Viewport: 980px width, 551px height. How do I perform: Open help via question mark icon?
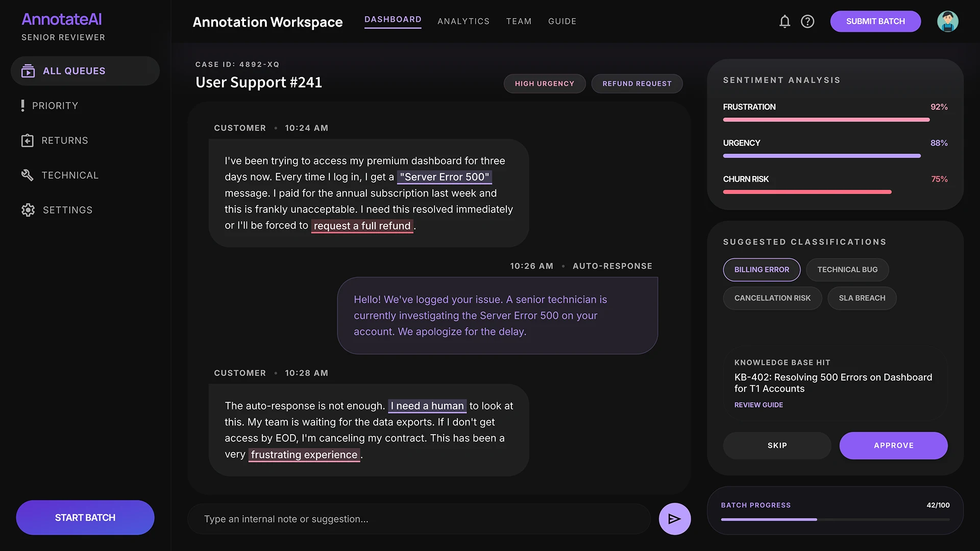tap(807, 21)
